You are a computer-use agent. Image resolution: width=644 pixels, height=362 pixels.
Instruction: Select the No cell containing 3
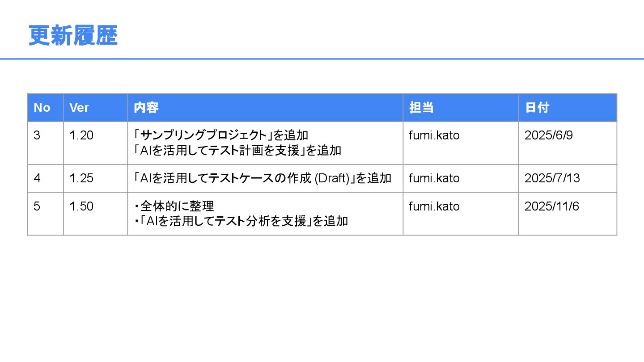[37, 135]
